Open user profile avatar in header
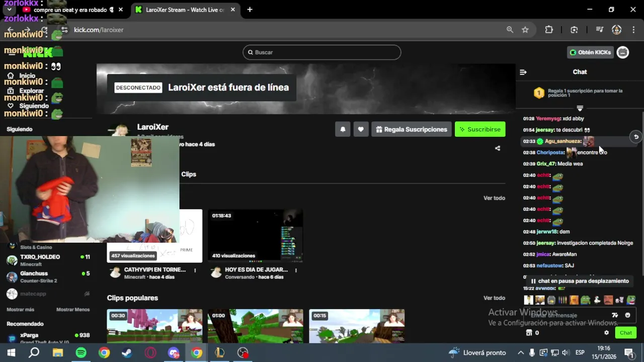Screen dimensions: 644x362 pyautogui.click(x=623, y=52)
